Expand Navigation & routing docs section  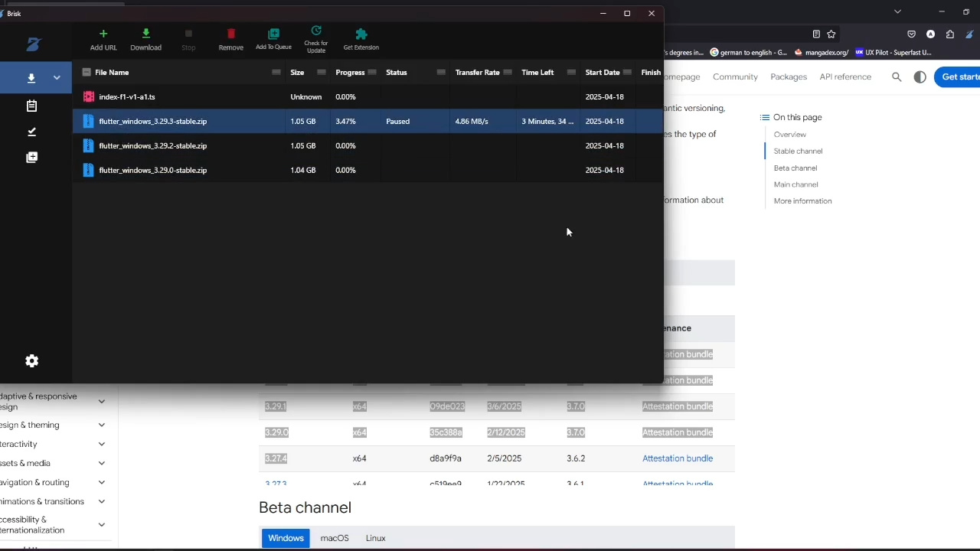[x=101, y=482]
